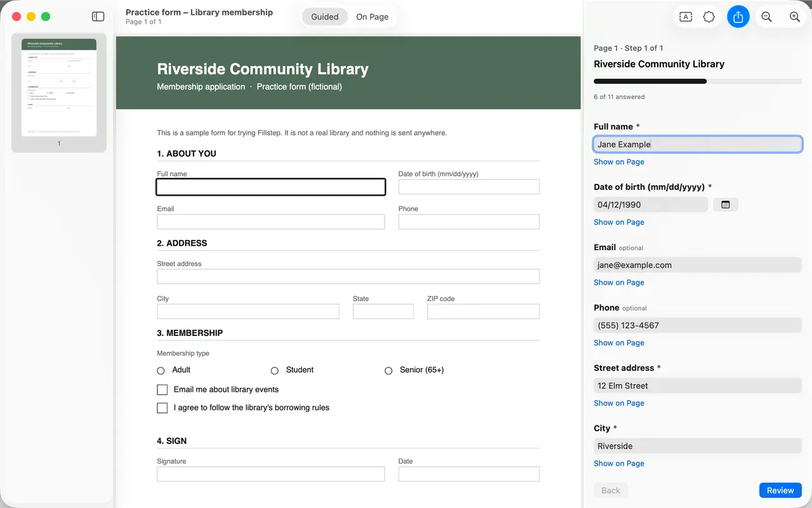Click the seal badge icon in toolbar
This screenshot has height=508, width=812.
(709, 17)
